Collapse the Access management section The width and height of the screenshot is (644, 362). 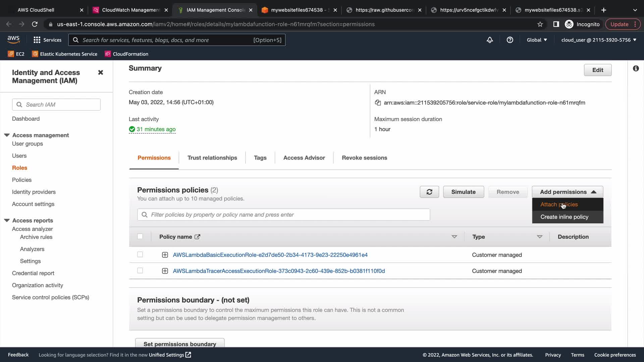point(7,135)
